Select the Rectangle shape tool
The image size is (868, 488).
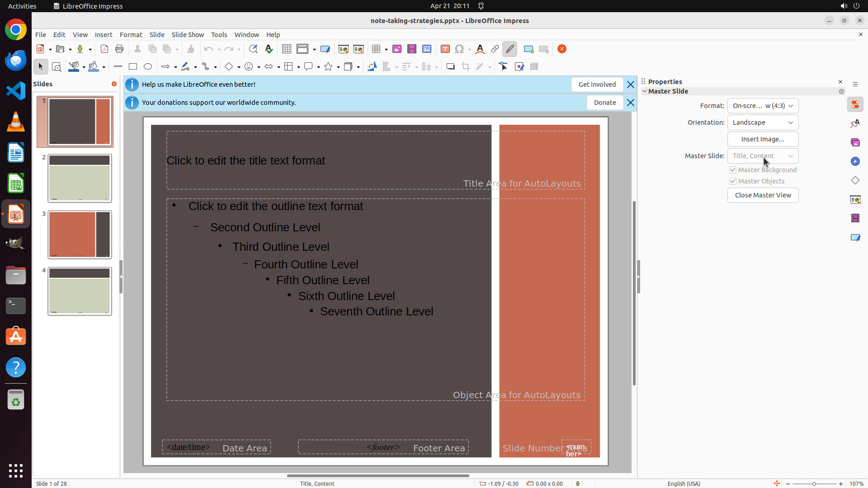(x=133, y=67)
